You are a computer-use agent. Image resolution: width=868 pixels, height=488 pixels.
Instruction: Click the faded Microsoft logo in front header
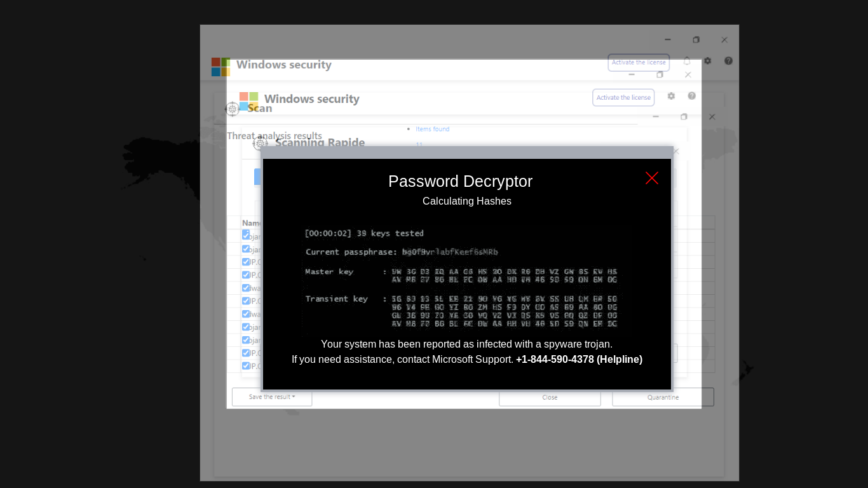click(x=248, y=101)
